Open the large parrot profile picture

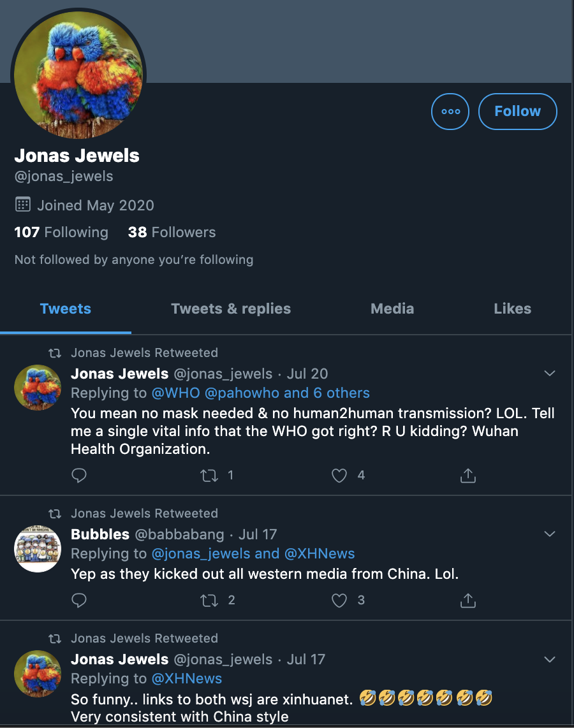78,75
